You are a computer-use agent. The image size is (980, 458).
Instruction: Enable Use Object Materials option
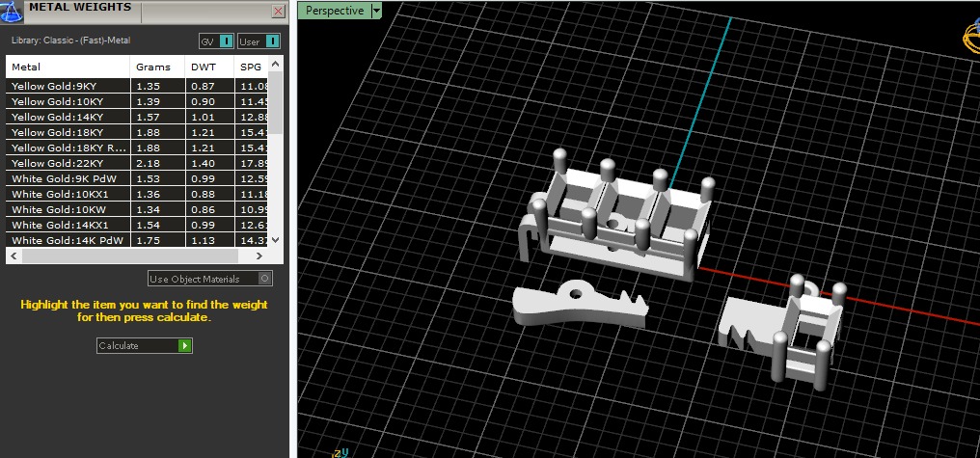[210, 279]
